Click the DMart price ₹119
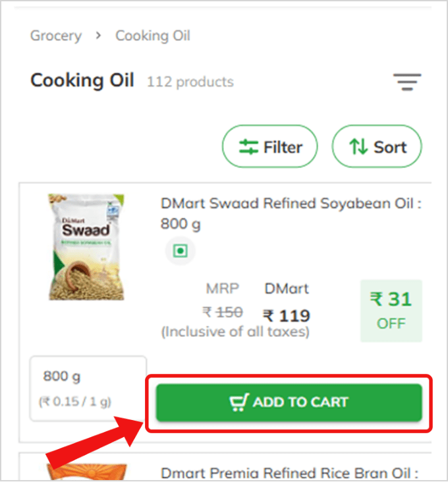This screenshot has width=448, height=482. coord(287,315)
